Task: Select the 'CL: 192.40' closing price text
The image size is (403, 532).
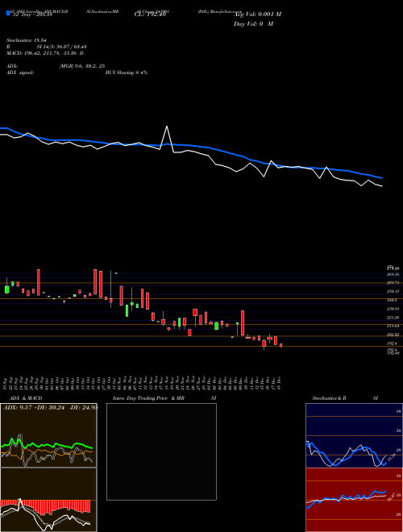Action: (149, 15)
